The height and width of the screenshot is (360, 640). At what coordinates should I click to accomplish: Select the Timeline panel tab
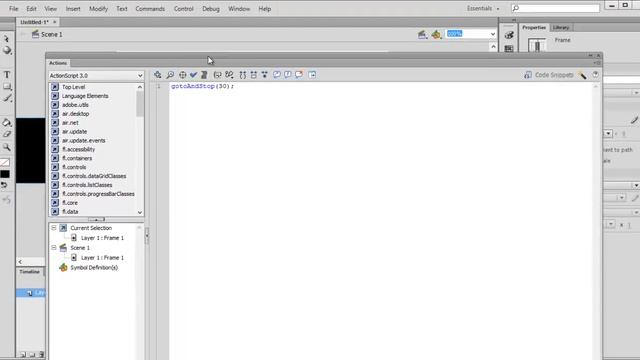(x=29, y=271)
